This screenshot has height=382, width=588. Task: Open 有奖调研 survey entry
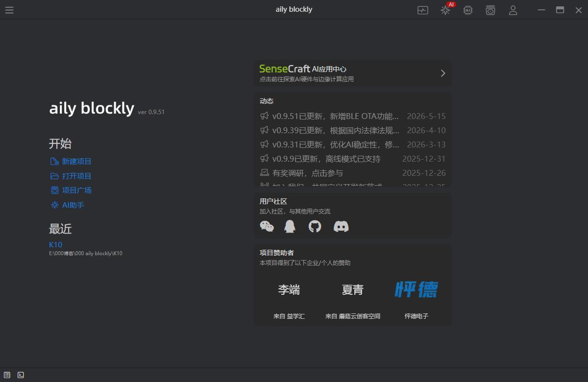[x=353, y=173]
